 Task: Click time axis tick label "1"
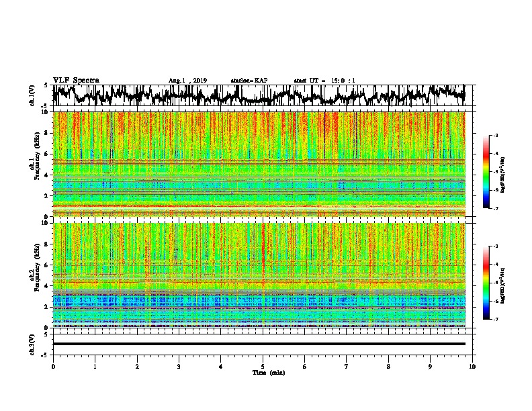click(x=95, y=366)
